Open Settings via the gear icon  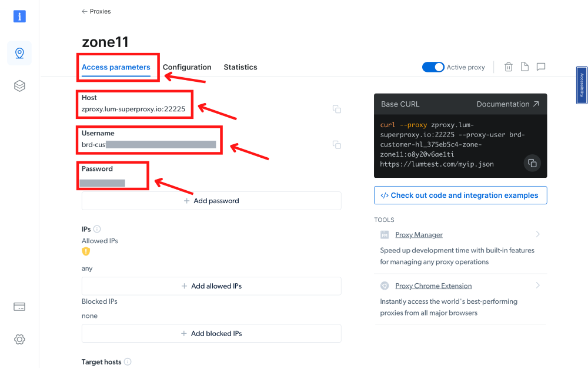point(19,339)
